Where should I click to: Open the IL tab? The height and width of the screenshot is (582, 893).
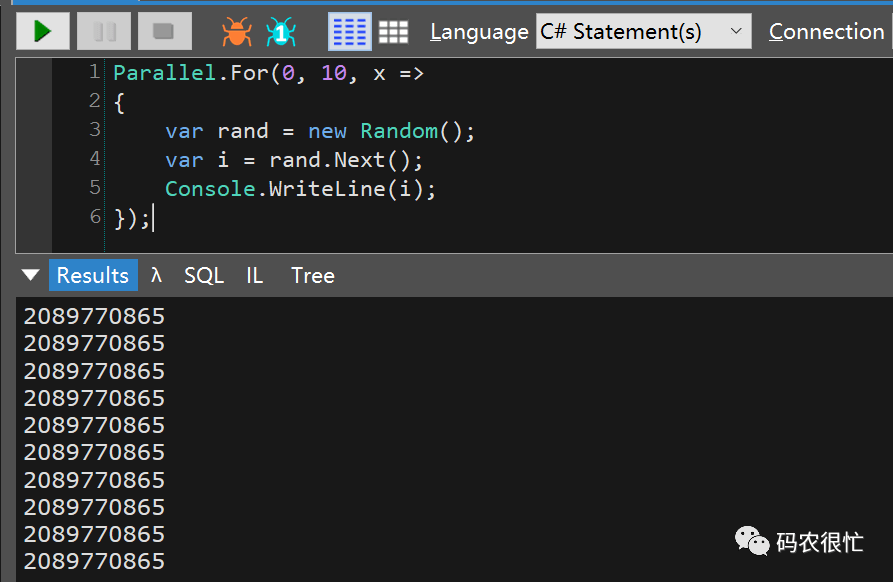pyautogui.click(x=254, y=275)
